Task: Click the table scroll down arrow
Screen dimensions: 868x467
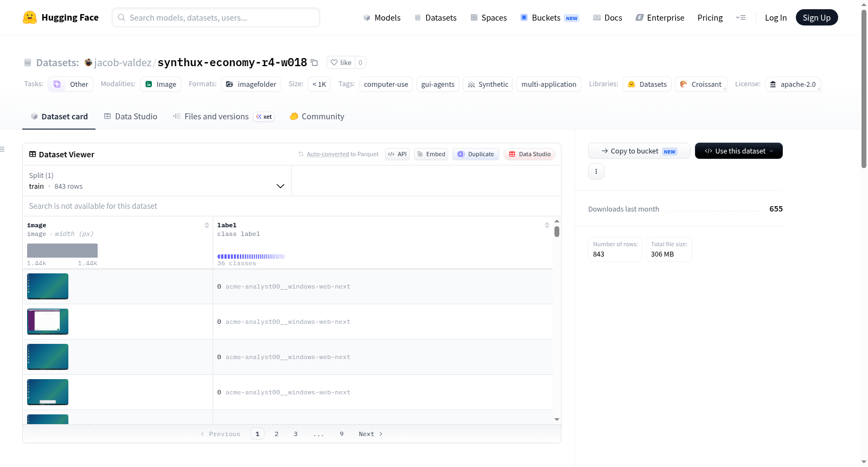Action: pyautogui.click(x=557, y=419)
